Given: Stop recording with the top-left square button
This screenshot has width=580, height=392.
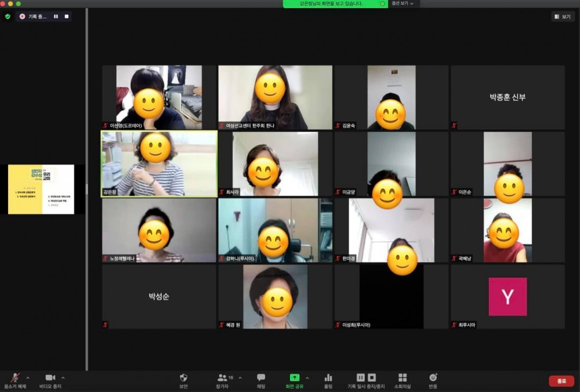Looking at the screenshot, I should coord(67,17).
